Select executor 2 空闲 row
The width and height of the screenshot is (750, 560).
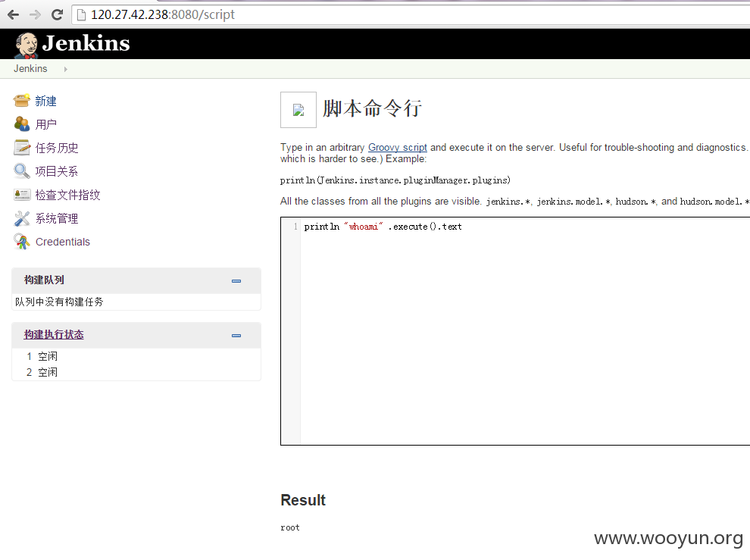[136, 372]
